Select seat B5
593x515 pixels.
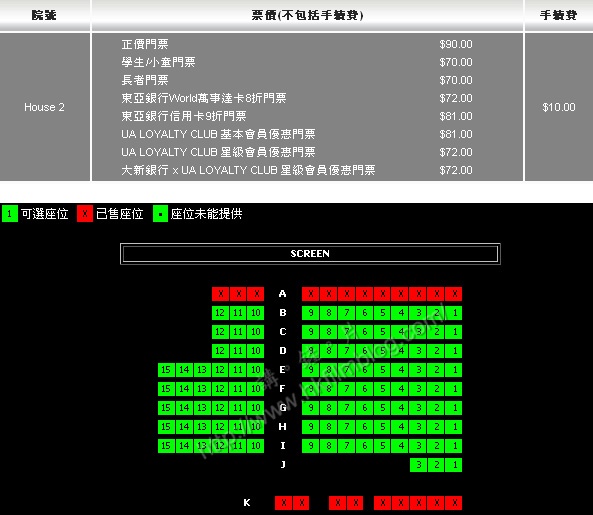[383, 313]
